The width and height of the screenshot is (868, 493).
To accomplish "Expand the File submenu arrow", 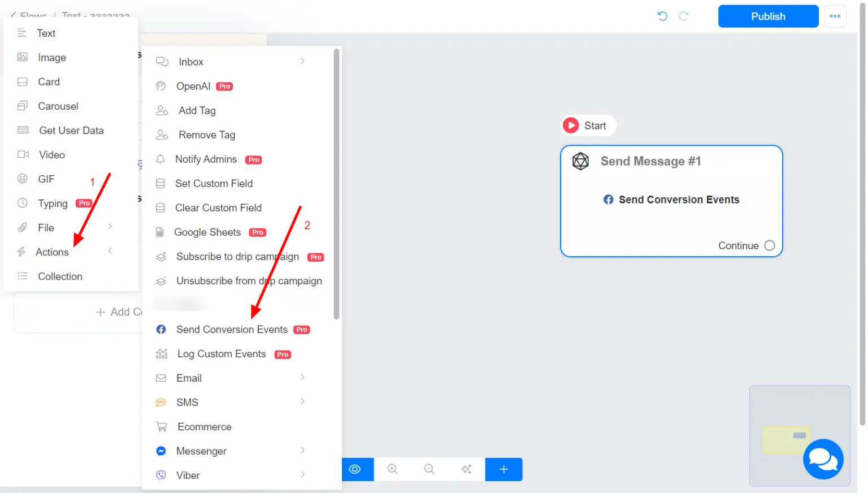I will click(110, 226).
